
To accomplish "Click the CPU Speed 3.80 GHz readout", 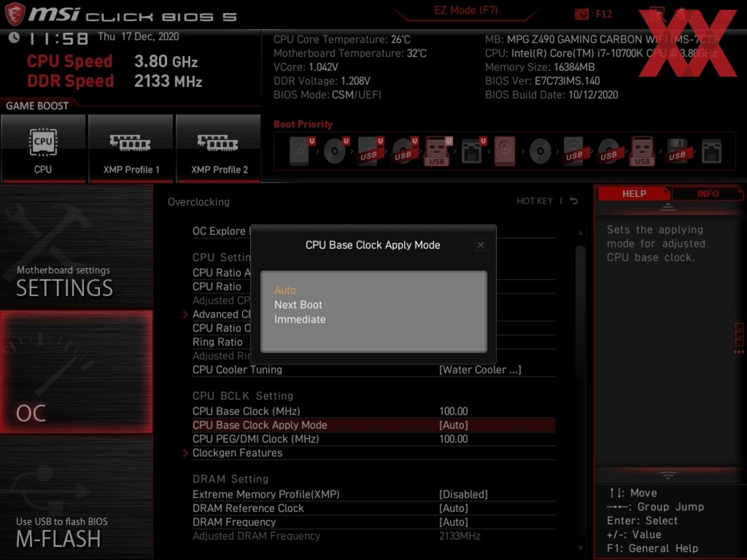I will click(113, 61).
